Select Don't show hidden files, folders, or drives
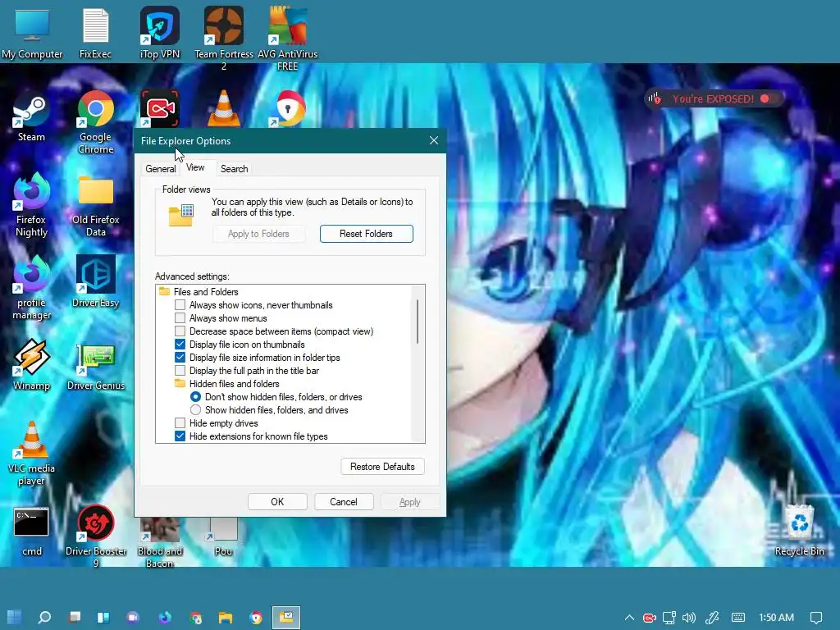Image resolution: width=840 pixels, height=630 pixels. (195, 397)
